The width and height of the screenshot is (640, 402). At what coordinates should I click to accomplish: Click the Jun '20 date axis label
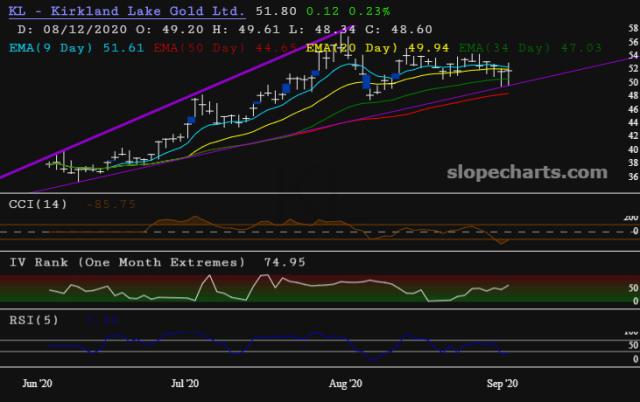point(36,383)
